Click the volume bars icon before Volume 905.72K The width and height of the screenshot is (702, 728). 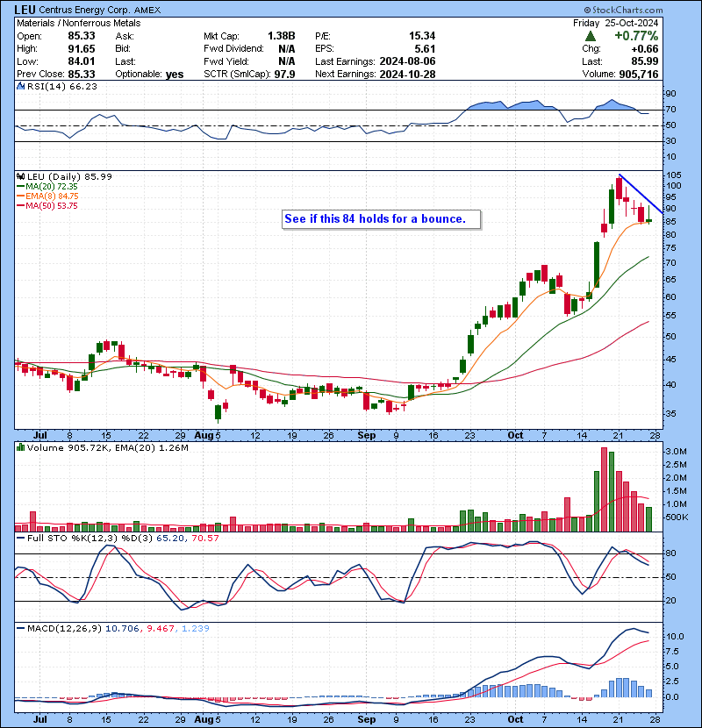[20, 447]
